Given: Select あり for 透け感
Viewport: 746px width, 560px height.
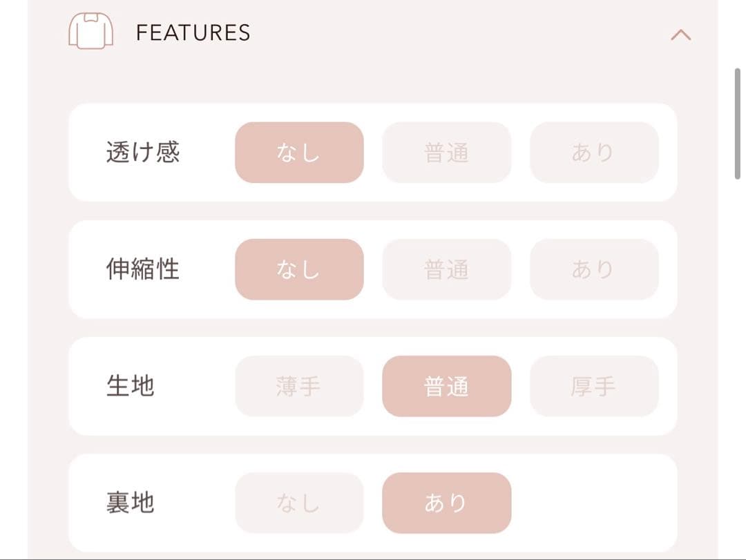Looking at the screenshot, I should click(x=595, y=153).
